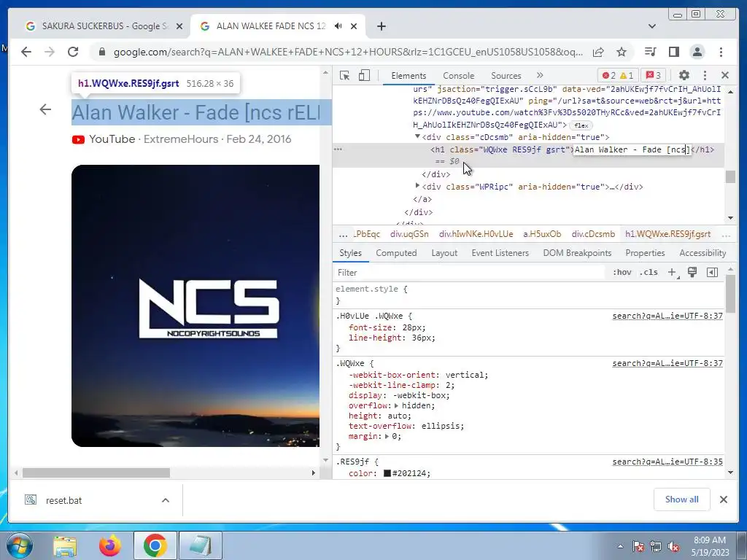
Task: Open the Properties tab
Action: pos(645,253)
